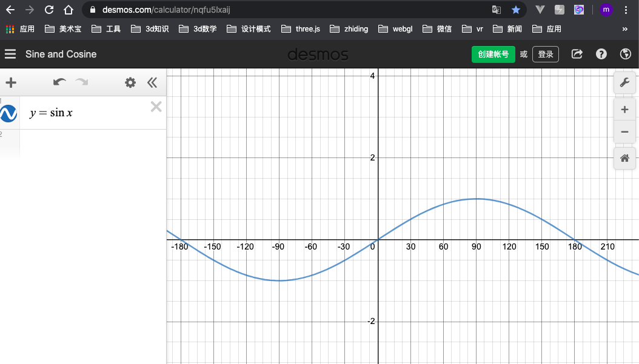Click the '30' label on the x-axis
The height and width of the screenshot is (364, 639).
click(411, 247)
